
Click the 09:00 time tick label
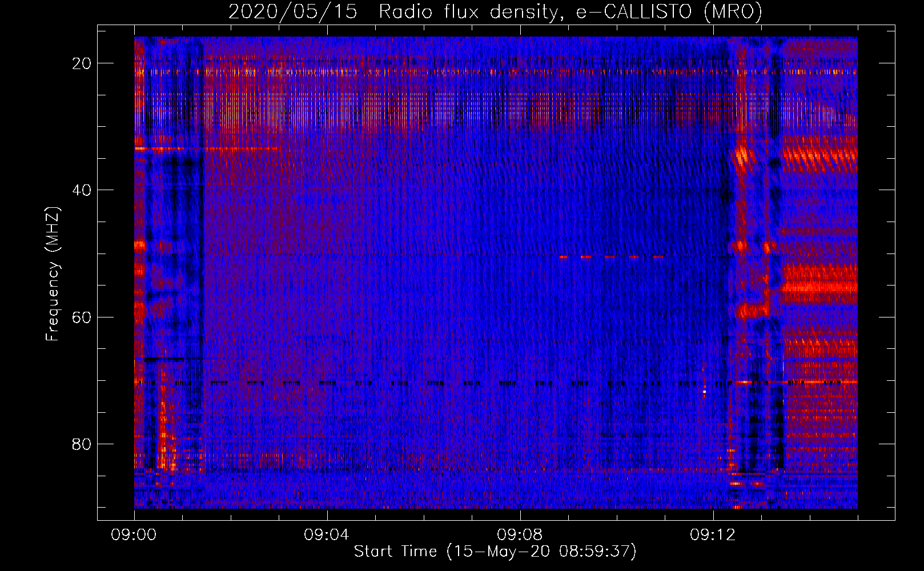pos(134,535)
